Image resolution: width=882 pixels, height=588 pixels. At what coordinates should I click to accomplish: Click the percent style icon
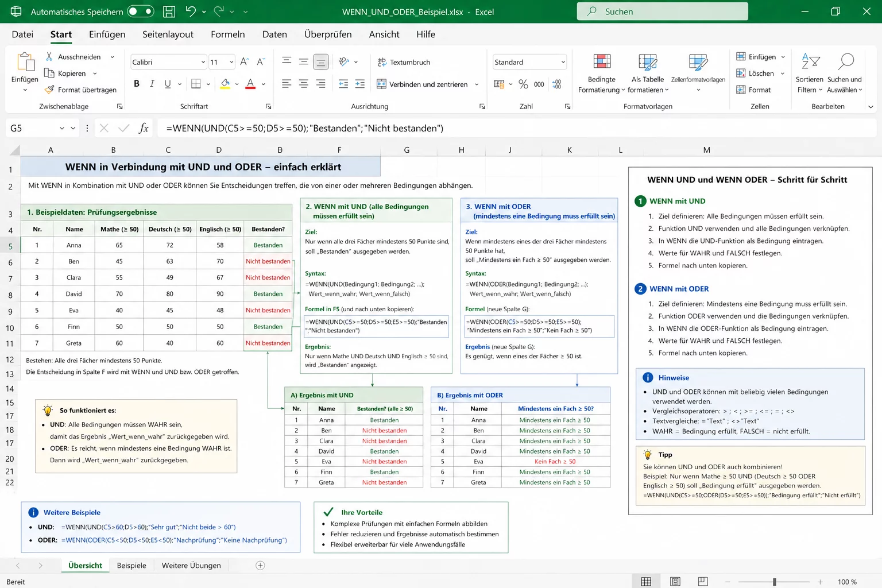[523, 84]
